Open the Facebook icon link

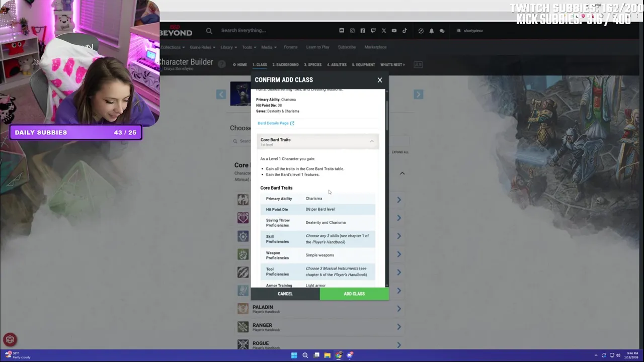[363, 31]
